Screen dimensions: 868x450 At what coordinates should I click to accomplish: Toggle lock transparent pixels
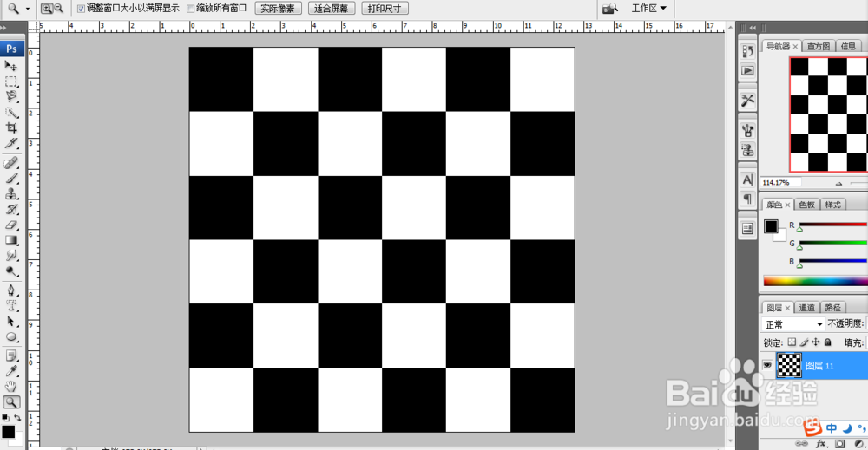(792, 342)
